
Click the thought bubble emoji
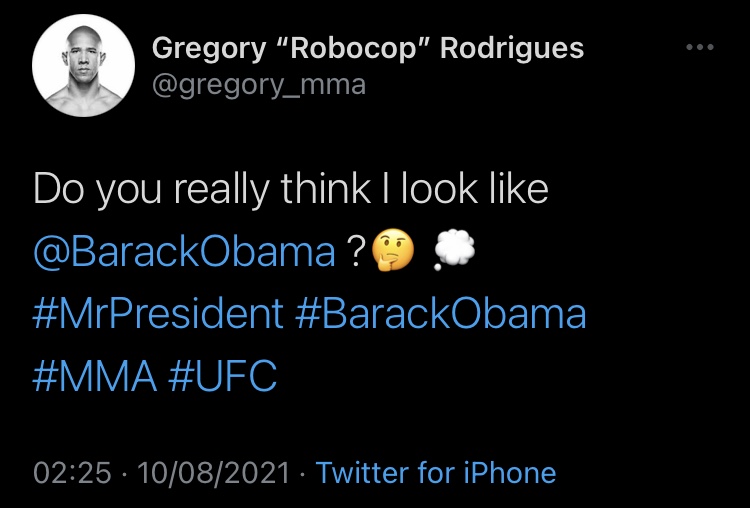tap(454, 250)
